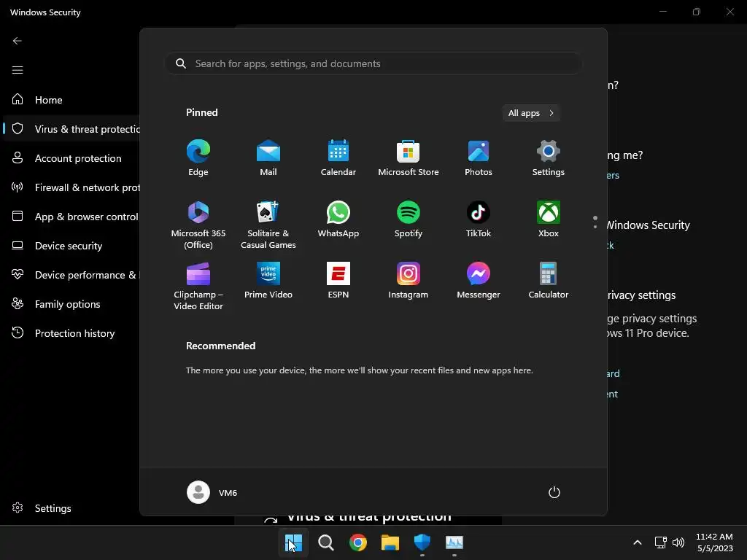The image size is (747, 560).
Task: Open the VM6 user account menu
Action: (212, 492)
